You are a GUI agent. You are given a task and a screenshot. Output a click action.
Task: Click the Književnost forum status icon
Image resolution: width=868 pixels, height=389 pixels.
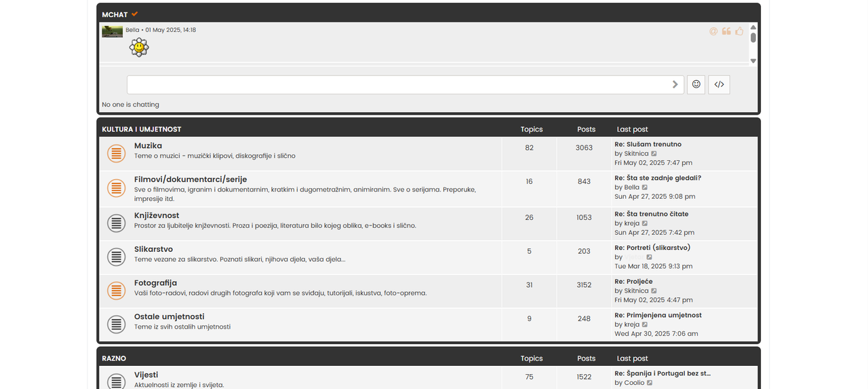[117, 222]
